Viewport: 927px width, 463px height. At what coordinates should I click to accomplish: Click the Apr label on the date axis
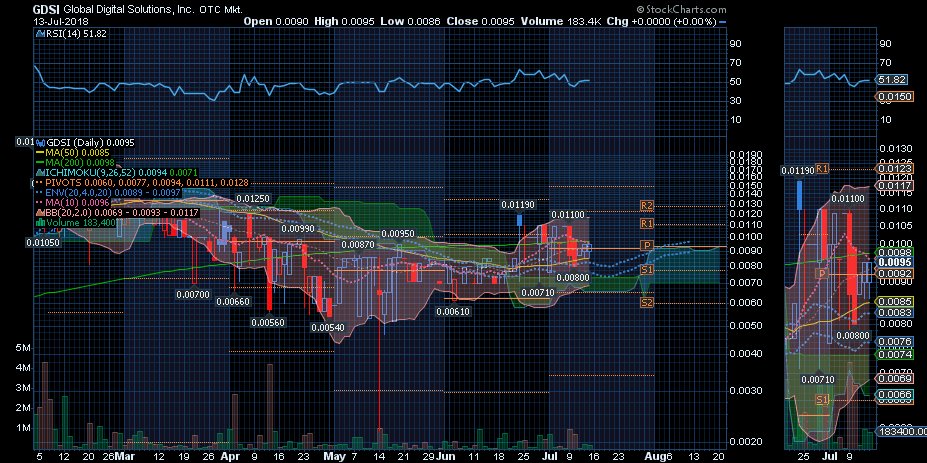pyautogui.click(x=232, y=456)
